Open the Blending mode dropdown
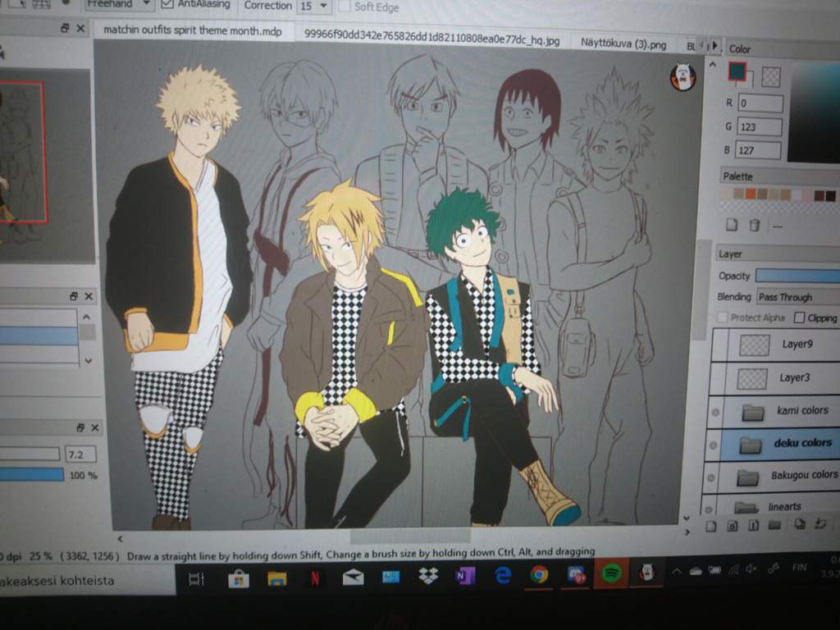This screenshot has width=840, height=630. click(796, 297)
